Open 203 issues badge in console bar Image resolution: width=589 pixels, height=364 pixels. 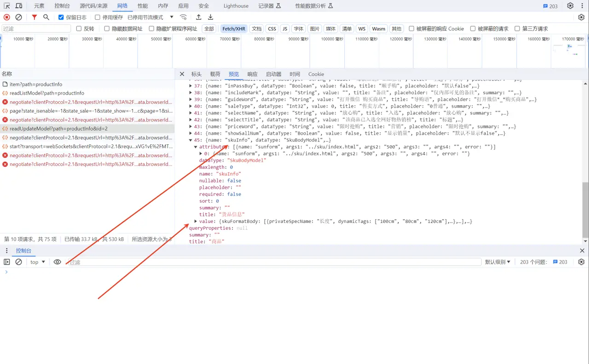click(560, 262)
